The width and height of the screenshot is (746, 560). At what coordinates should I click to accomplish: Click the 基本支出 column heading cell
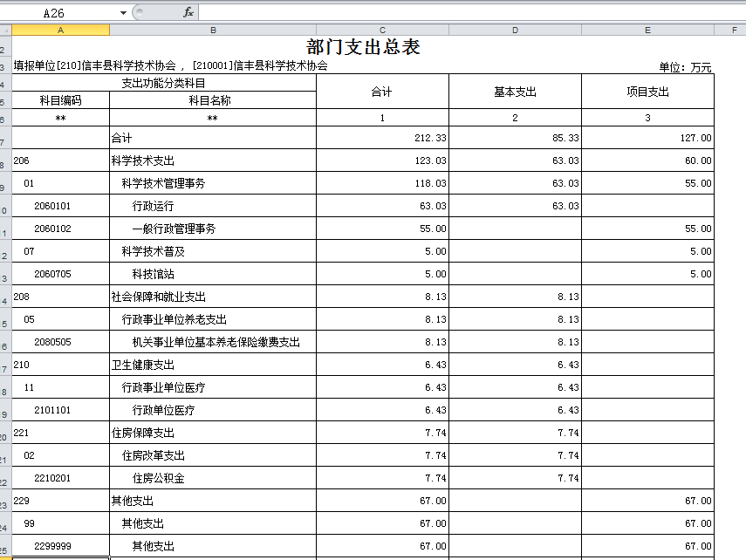click(515, 92)
